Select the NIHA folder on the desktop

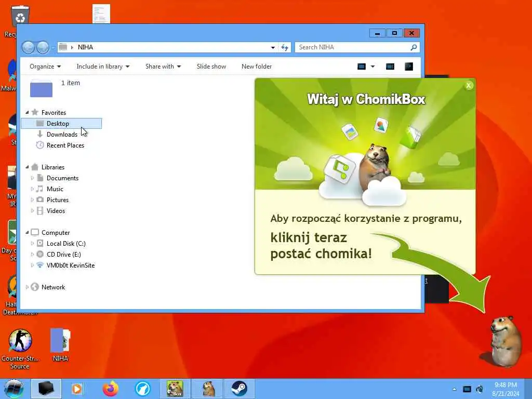pos(60,345)
